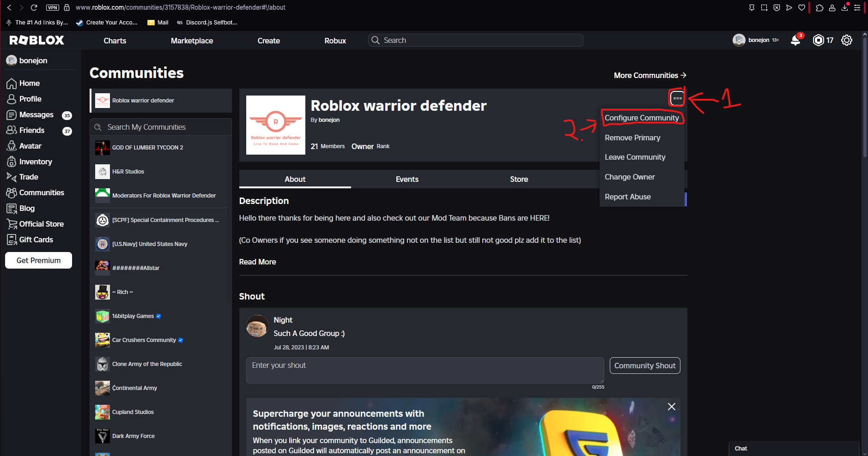Open the Roblox Blog
Screen dimensions: 868x456
[x=26, y=208]
